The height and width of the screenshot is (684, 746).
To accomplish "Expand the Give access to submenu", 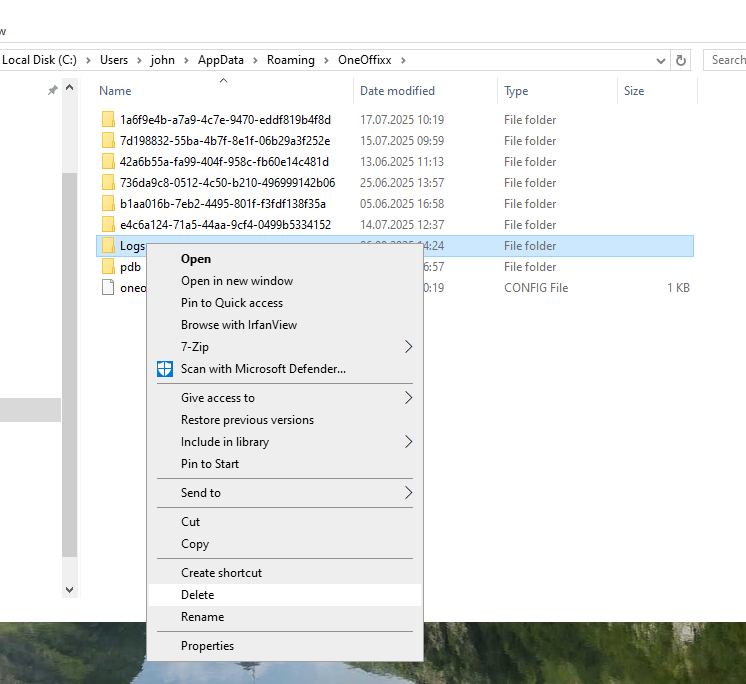I will pyautogui.click(x=285, y=398).
